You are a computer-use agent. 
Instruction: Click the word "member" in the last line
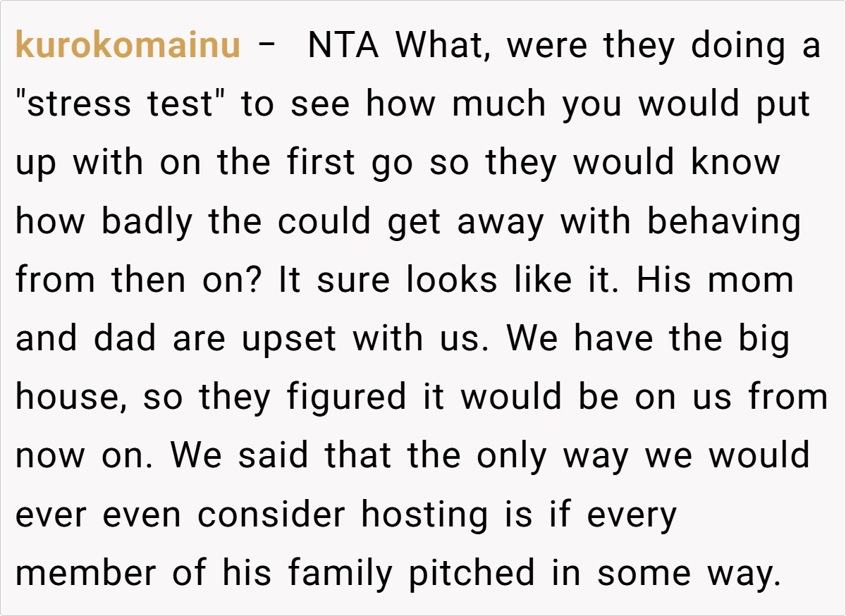[x=87, y=573]
